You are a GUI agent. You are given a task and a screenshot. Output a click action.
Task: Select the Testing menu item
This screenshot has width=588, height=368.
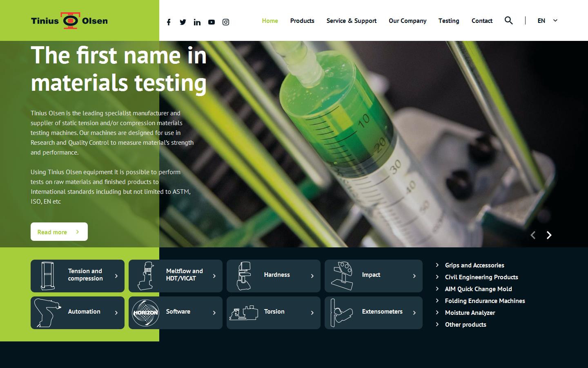449,21
